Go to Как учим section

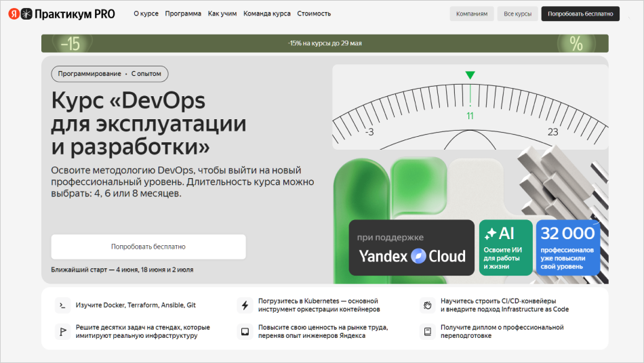pos(222,14)
